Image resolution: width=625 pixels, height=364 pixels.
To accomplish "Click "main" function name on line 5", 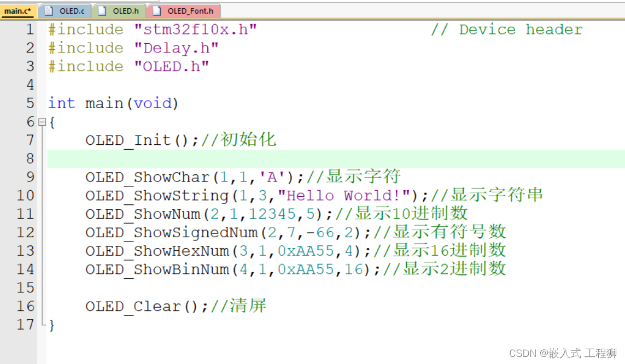I will point(104,103).
